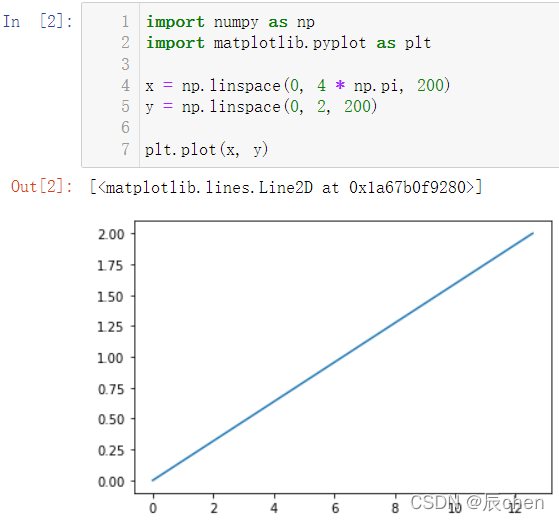Screen dimensions: 559x521
Task: Click the 2.00 y-axis tick label
Action: click(111, 234)
